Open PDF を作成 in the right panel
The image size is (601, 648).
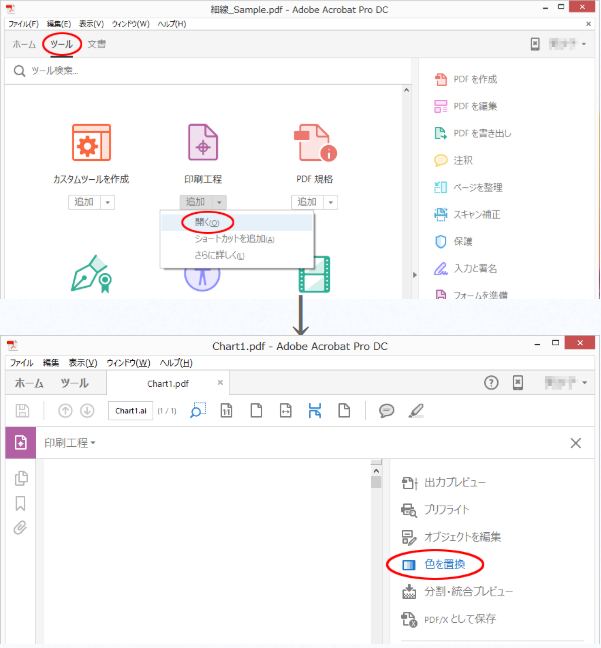pyautogui.click(x=466, y=79)
